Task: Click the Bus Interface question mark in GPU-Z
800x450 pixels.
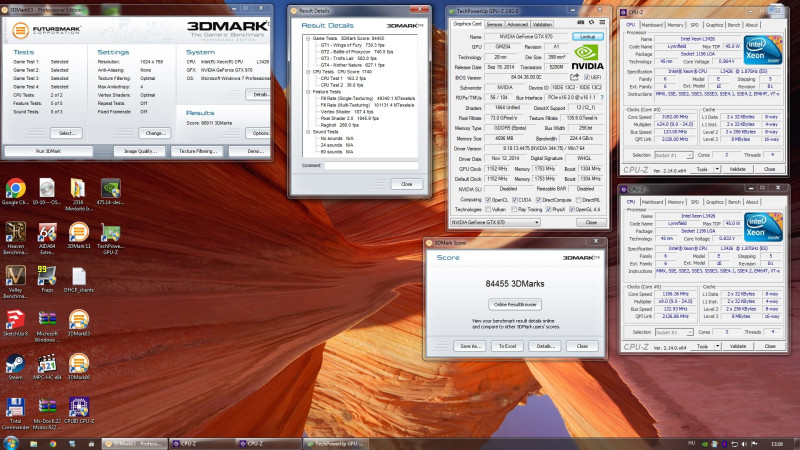Action: 602,97
